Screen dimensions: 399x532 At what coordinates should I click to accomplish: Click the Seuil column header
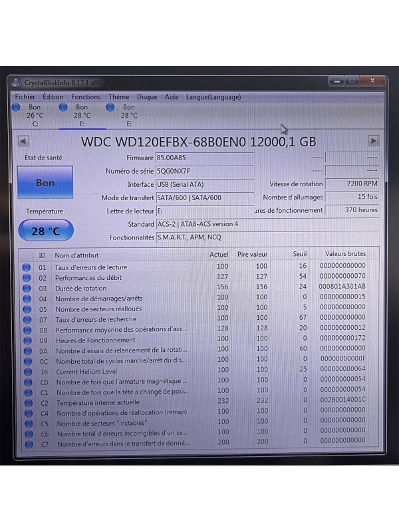(300, 254)
